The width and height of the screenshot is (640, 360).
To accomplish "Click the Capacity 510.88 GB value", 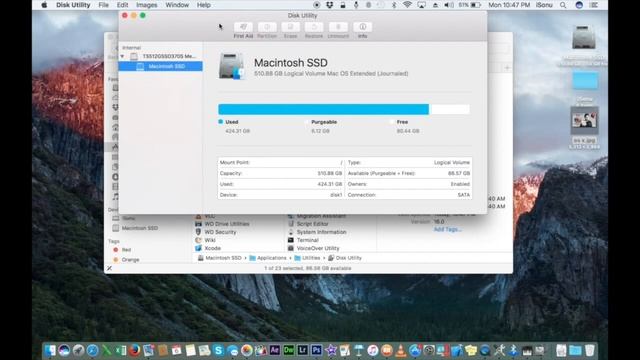I will (x=330, y=173).
